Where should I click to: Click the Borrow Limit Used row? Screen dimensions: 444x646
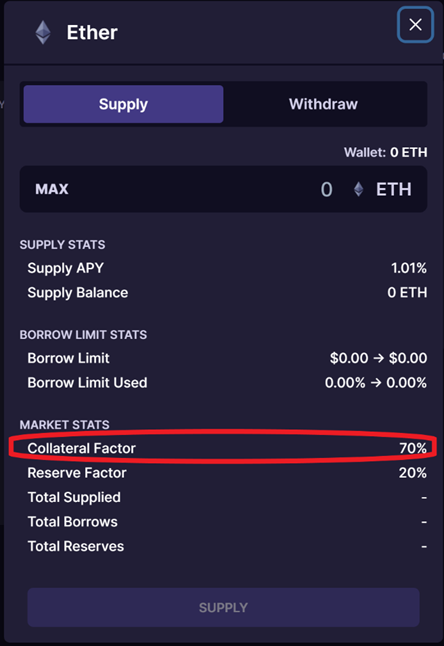click(x=227, y=383)
